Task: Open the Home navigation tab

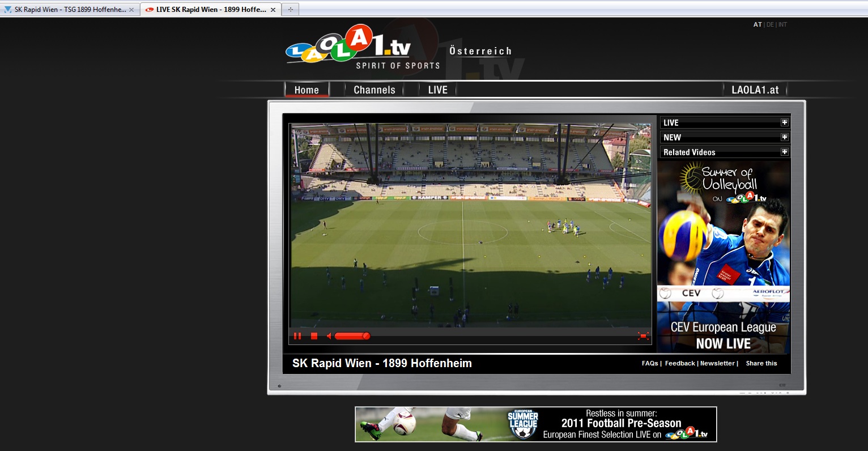Action: pos(307,90)
